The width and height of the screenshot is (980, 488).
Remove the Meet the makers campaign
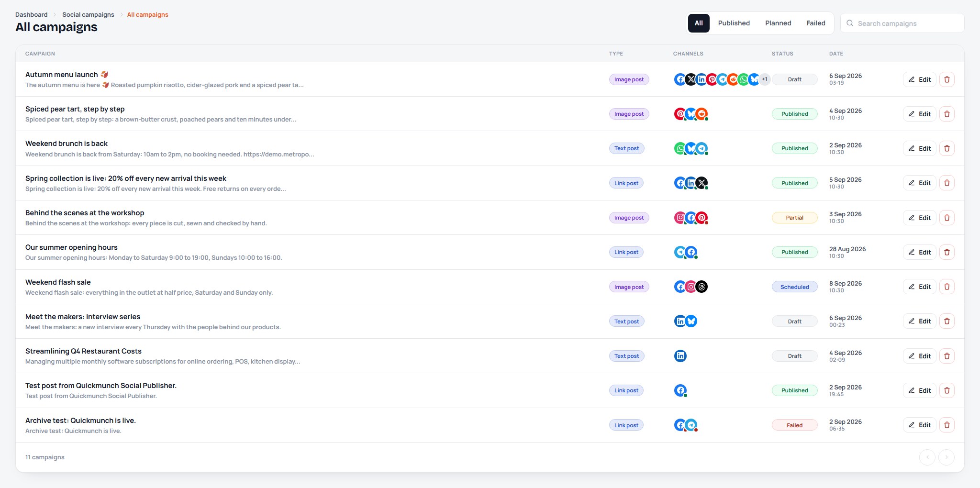[947, 321]
